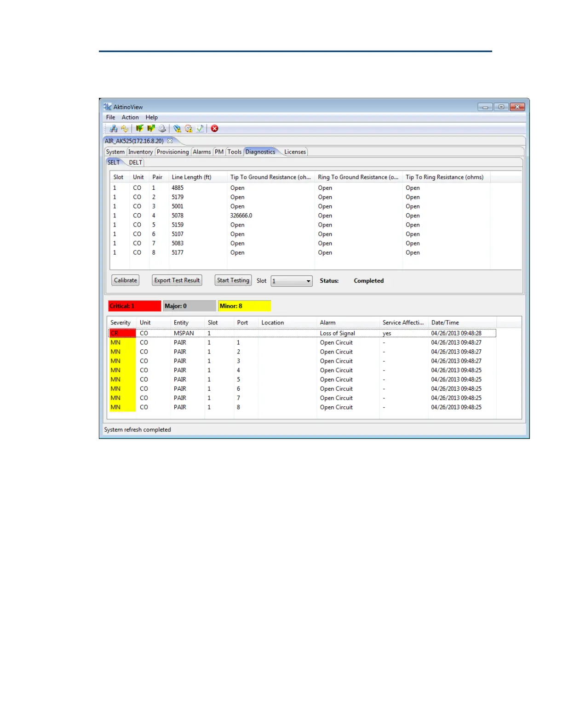Click the red Critical: 1 alarm counter
The width and height of the screenshot is (563, 728).
pyautogui.click(x=135, y=306)
